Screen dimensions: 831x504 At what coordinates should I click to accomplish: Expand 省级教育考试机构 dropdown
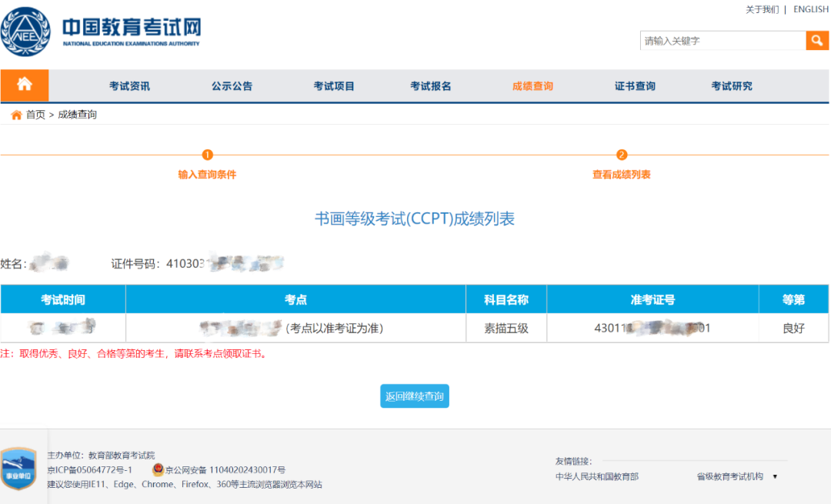[737, 476]
